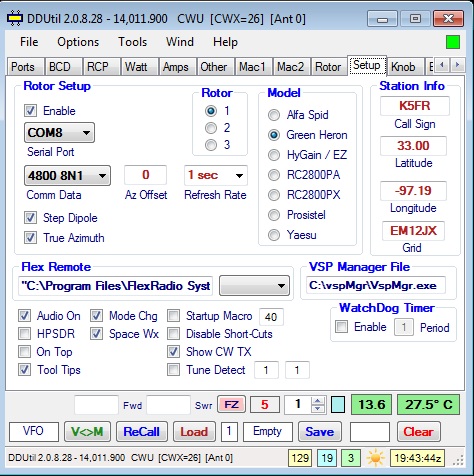Select Green Heron rotor model
Screen dimensions: 474x476
[x=274, y=135]
